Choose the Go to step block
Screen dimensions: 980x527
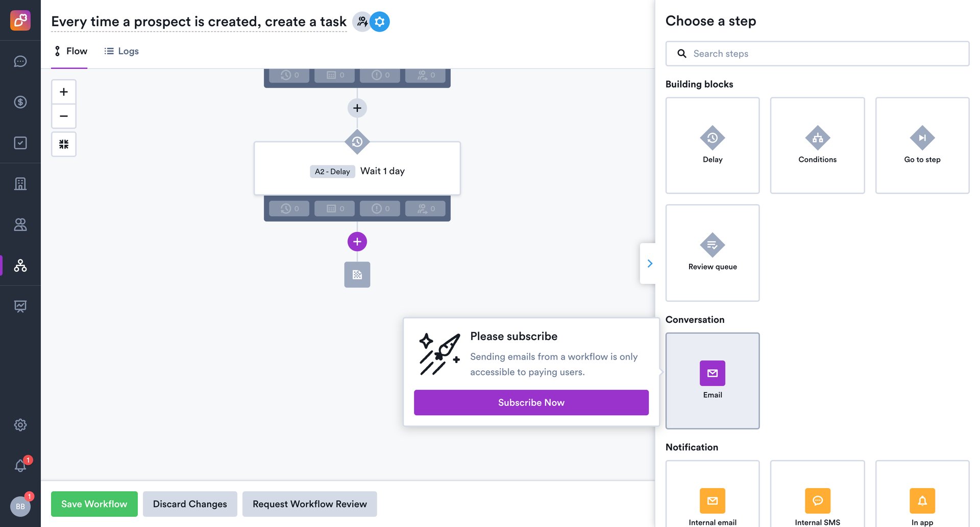pyautogui.click(x=922, y=146)
